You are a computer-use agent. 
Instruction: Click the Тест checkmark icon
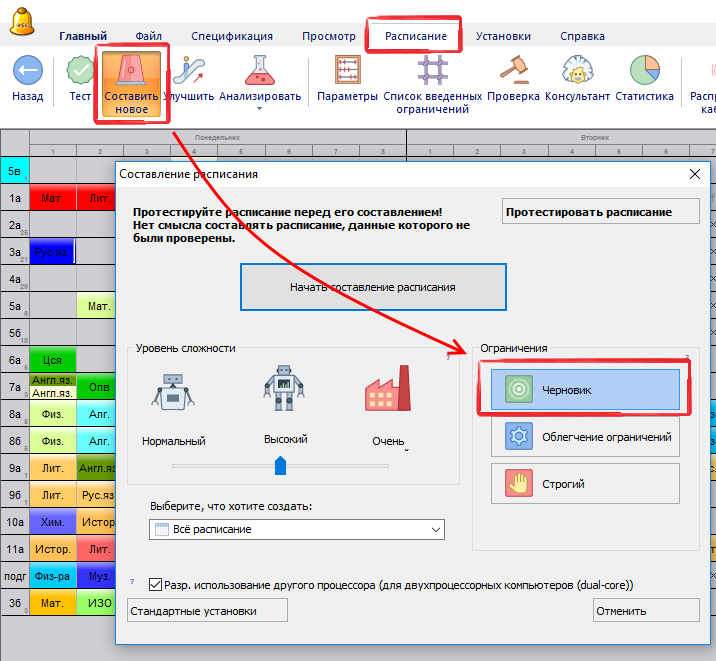click(x=80, y=71)
